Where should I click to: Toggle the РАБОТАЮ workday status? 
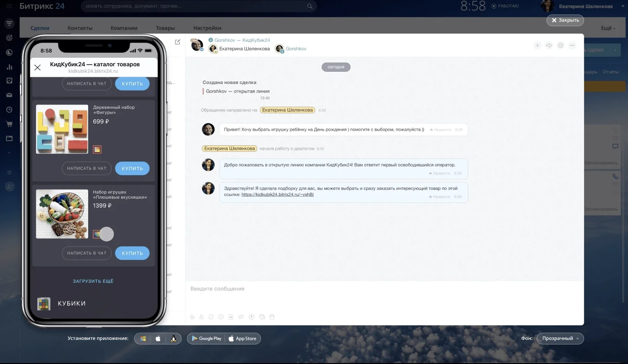click(x=505, y=6)
